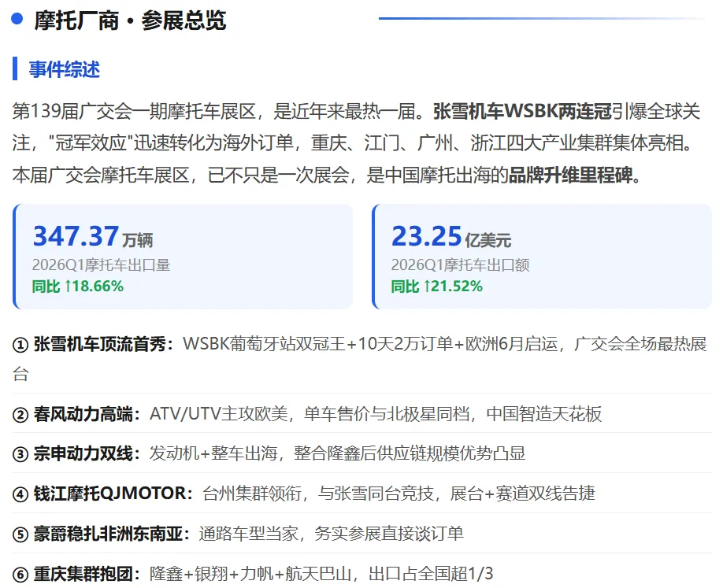Screen dimensions: 723x588
Task: Click the circled number ② marker
Action: (20, 415)
